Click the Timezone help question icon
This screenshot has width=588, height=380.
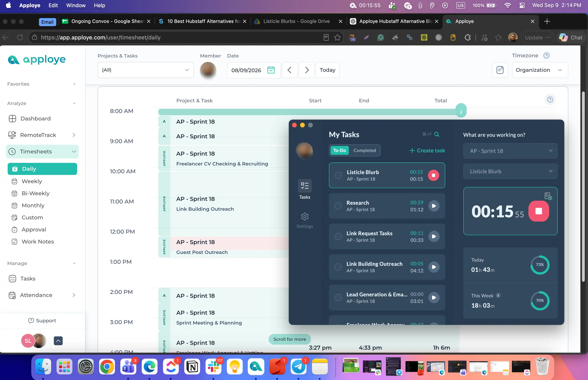tap(546, 55)
